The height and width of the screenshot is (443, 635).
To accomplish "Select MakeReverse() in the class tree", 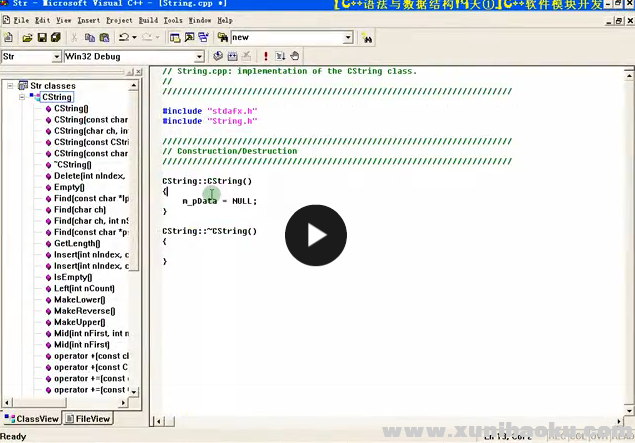I will pyautogui.click(x=84, y=311).
